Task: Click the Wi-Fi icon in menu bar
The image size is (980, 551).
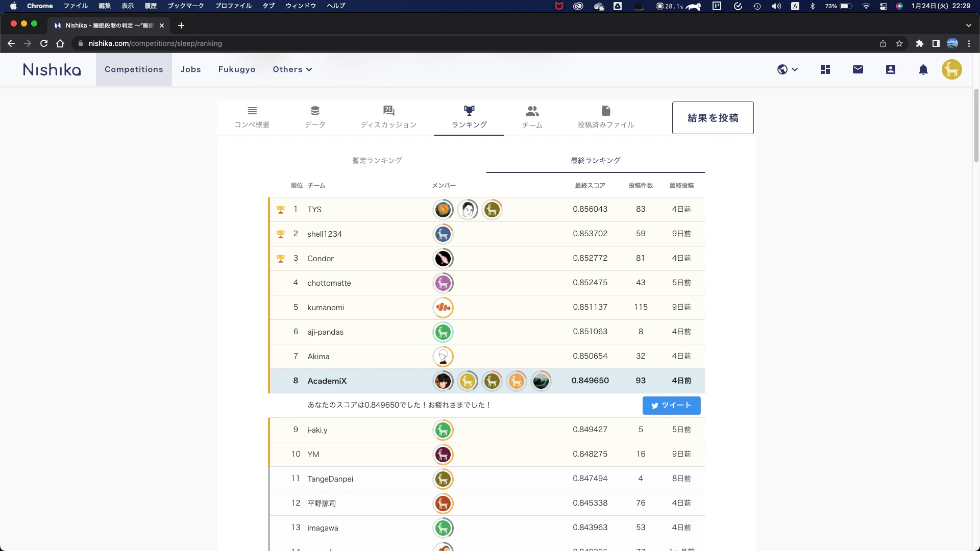Action: coord(866,6)
